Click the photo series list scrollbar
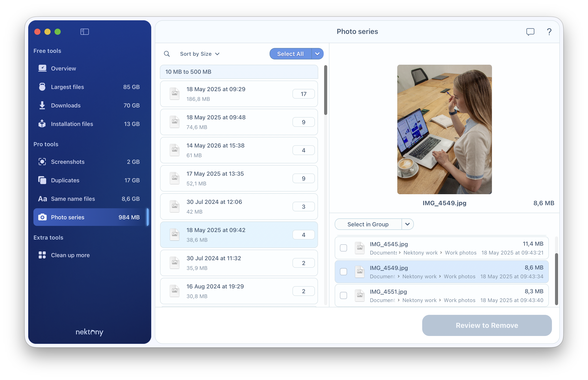Screen dimensions: 588x380 point(325,90)
